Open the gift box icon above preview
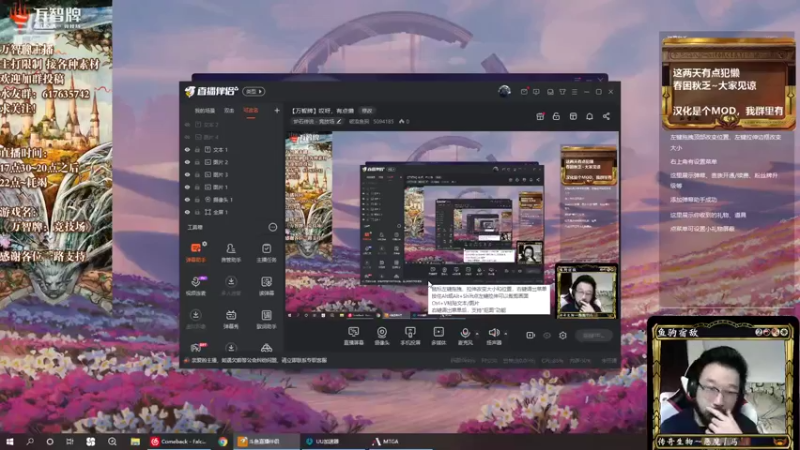 [x=540, y=116]
